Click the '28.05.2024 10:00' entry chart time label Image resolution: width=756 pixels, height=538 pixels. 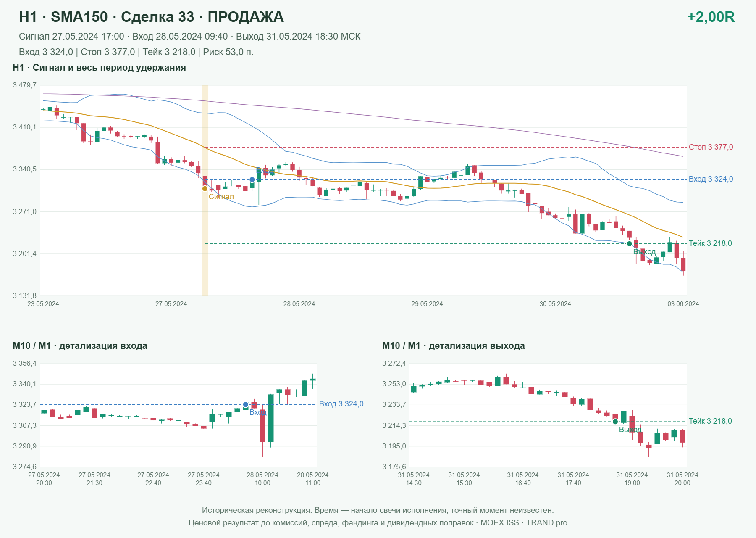pyautogui.click(x=262, y=479)
